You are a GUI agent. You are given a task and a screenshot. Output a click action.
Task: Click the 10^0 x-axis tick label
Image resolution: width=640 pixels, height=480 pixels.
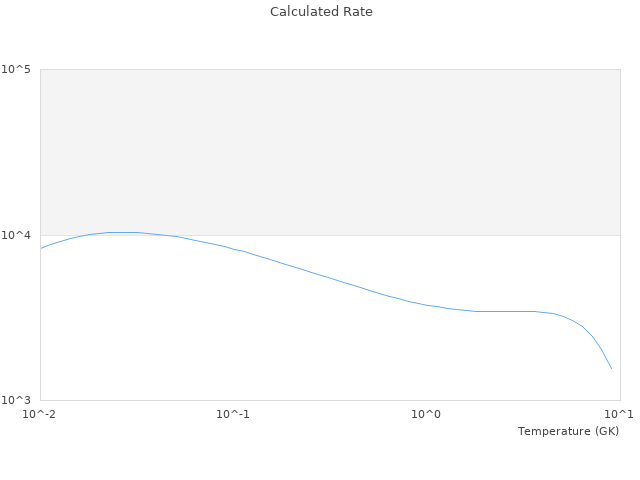pos(426,414)
